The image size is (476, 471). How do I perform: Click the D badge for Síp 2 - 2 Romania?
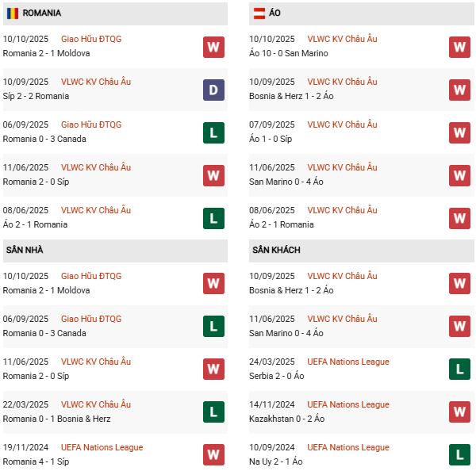pos(213,90)
